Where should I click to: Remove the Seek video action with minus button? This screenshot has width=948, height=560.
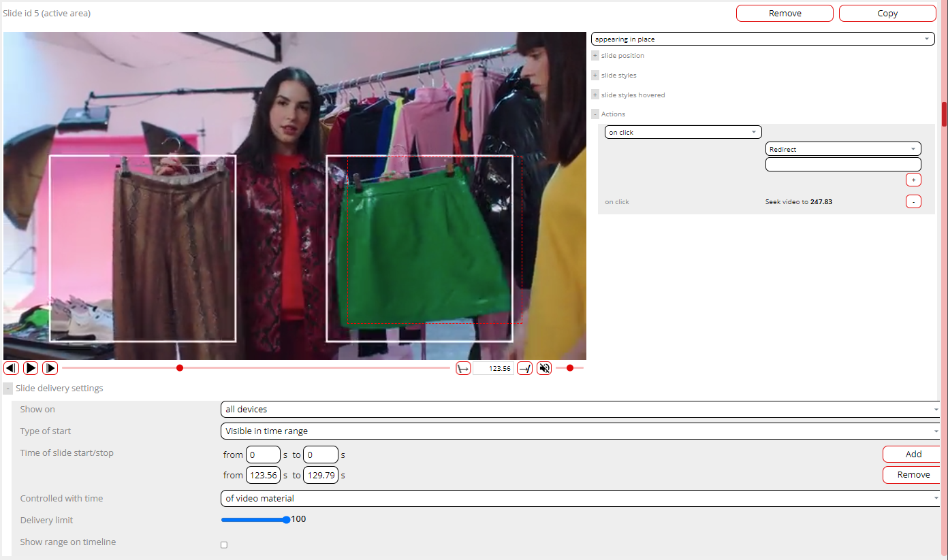click(x=913, y=201)
